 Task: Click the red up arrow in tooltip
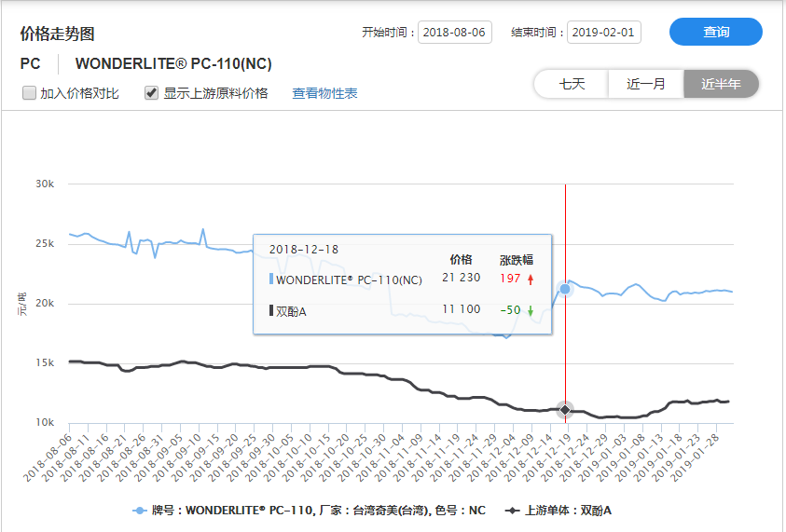tap(531, 279)
